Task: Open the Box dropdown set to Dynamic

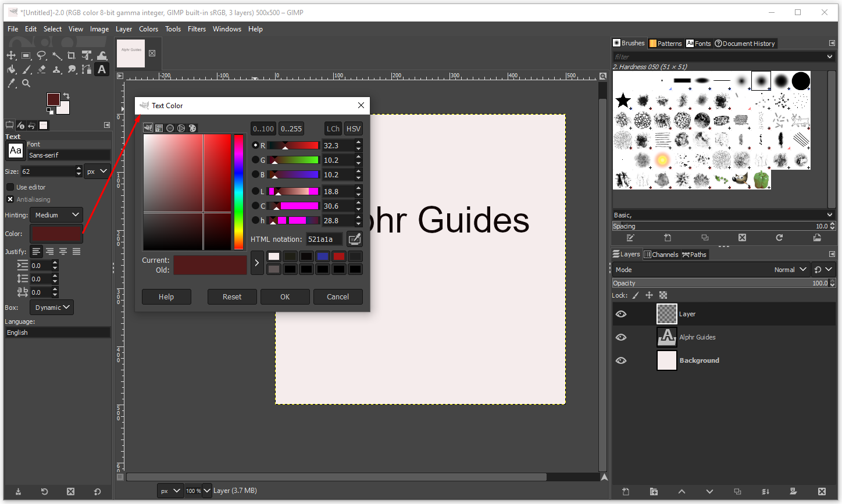Action: (x=52, y=308)
